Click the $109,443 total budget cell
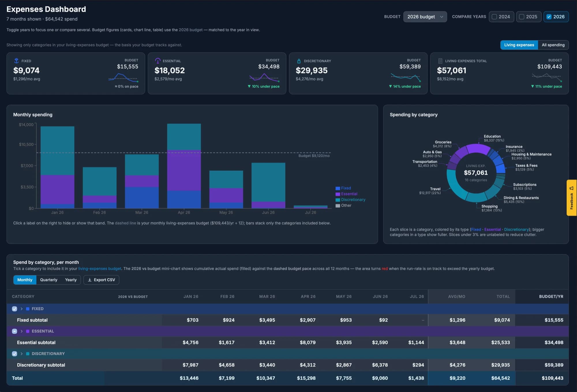Viewport: 577px width, 392px height. click(x=552, y=378)
